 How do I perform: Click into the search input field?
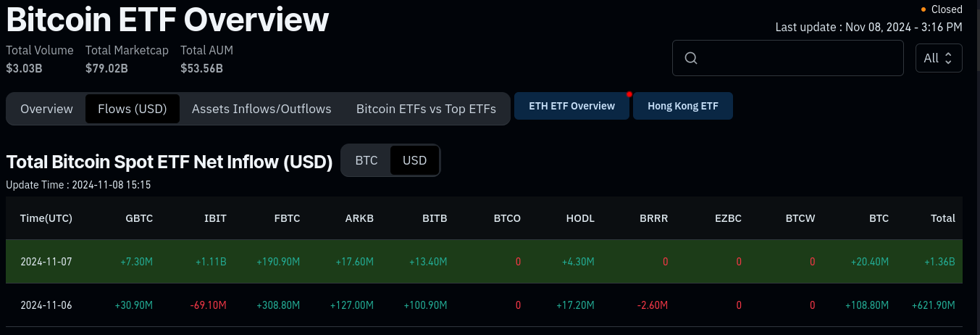(797, 58)
